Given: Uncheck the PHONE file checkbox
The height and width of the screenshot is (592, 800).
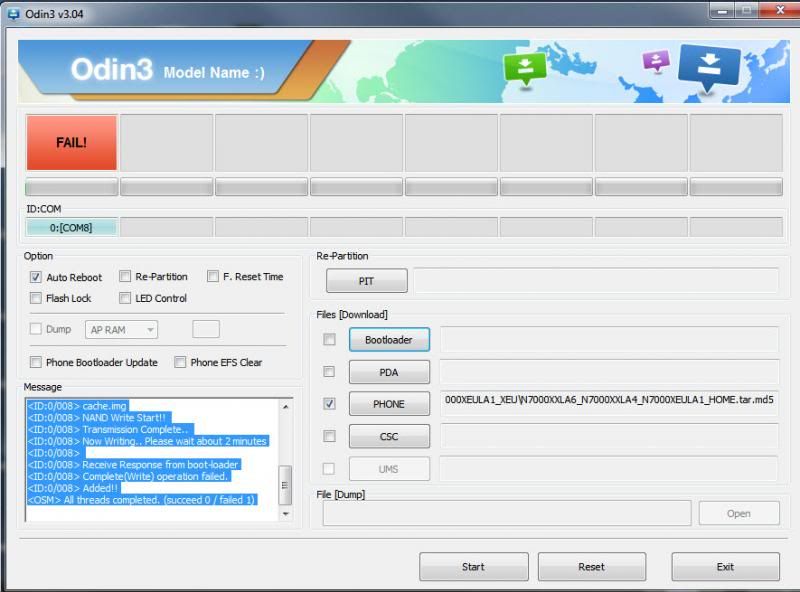Looking at the screenshot, I should (x=330, y=404).
